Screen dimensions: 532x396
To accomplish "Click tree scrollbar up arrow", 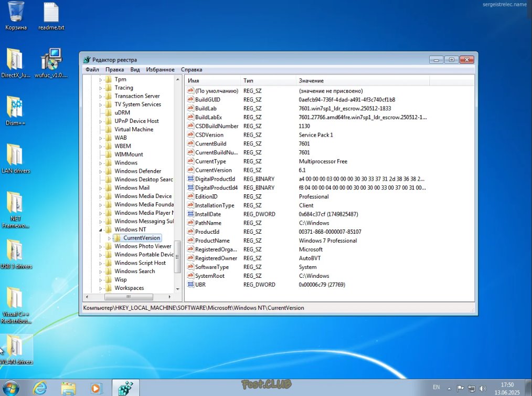I will (178, 79).
